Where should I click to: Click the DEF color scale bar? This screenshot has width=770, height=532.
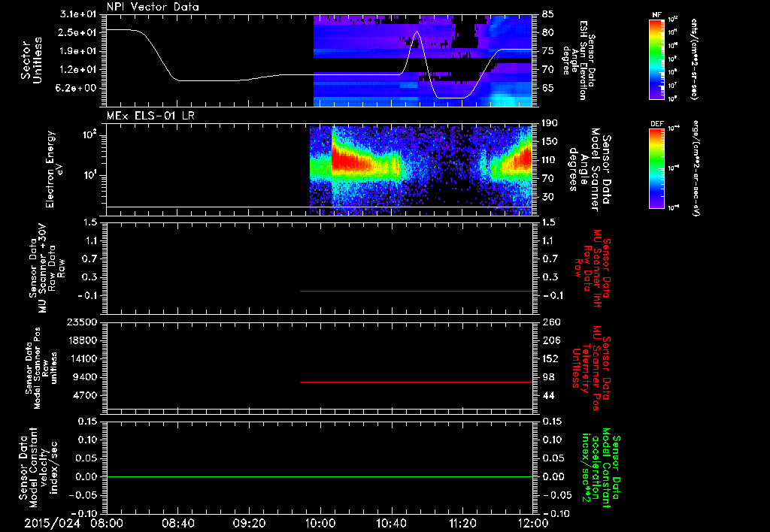(x=656, y=168)
